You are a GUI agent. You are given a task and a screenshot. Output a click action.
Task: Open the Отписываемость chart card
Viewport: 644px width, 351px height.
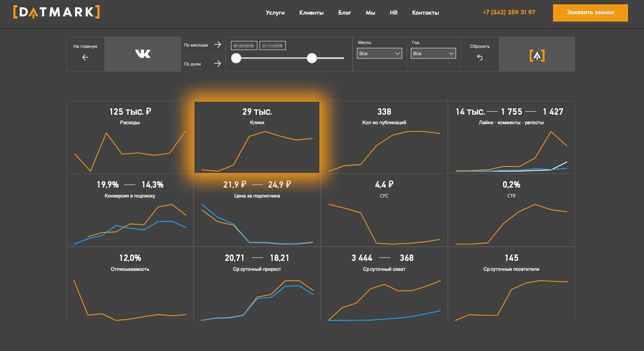[130, 284]
